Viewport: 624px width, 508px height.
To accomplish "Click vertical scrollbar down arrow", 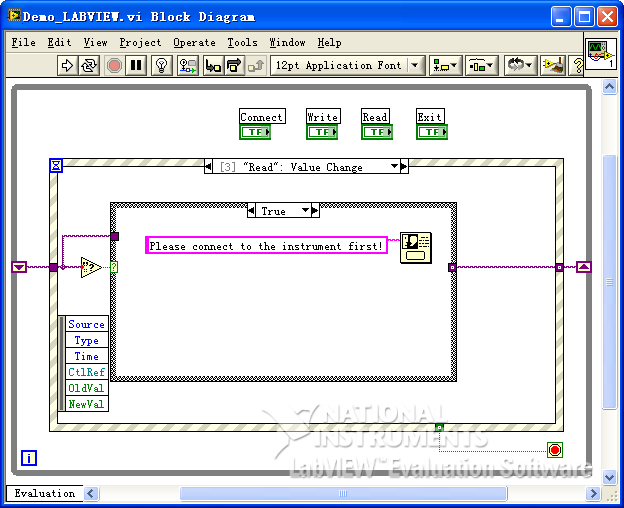I will 609,477.
